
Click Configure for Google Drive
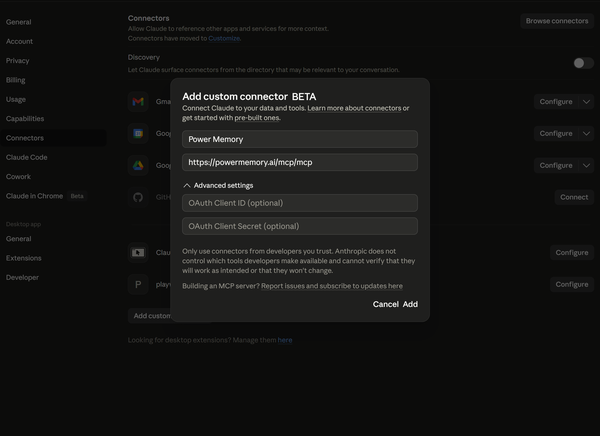[x=556, y=165]
